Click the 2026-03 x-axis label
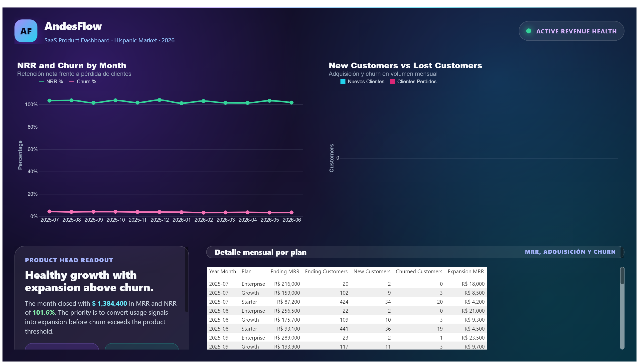This screenshot has width=639, height=364. click(x=225, y=220)
